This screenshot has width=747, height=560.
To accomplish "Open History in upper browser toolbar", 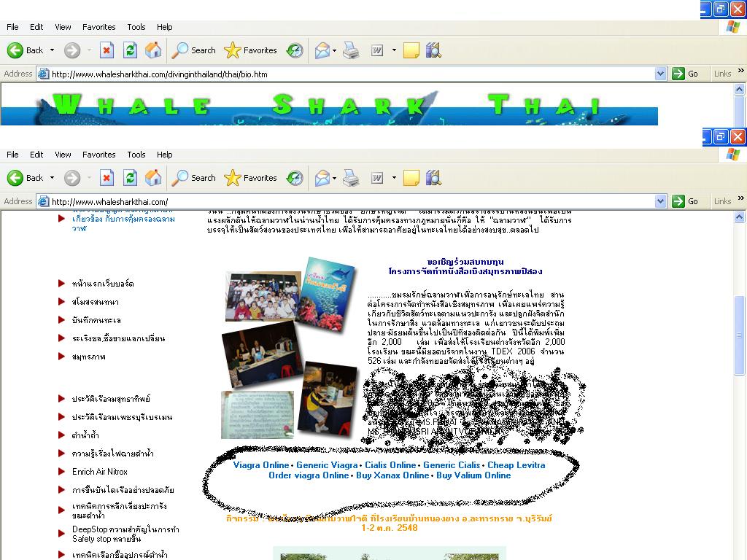I will [x=295, y=50].
